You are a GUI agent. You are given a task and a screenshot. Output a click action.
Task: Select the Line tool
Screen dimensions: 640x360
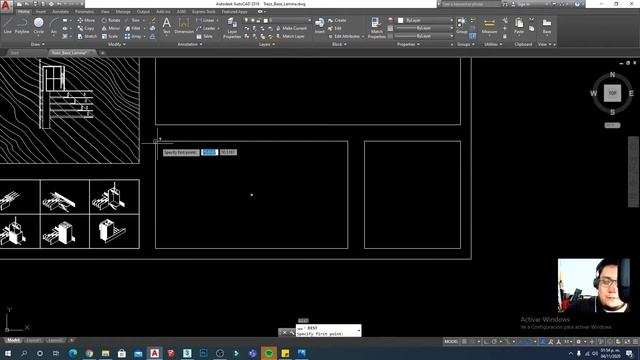[x=7, y=25]
